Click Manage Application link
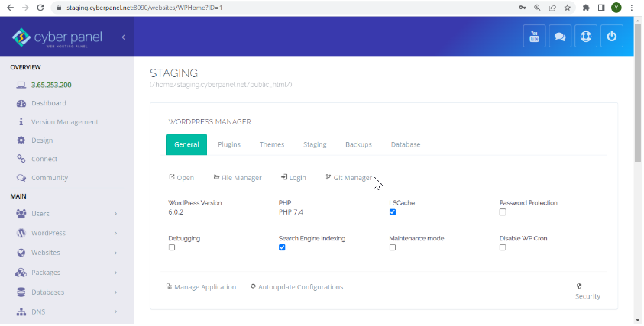The height and width of the screenshot is (326, 644). point(201,287)
